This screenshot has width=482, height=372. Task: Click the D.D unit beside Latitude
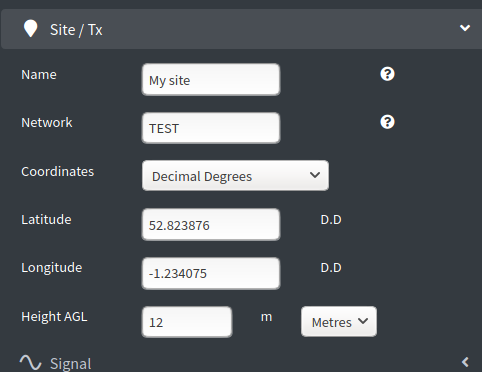point(331,219)
